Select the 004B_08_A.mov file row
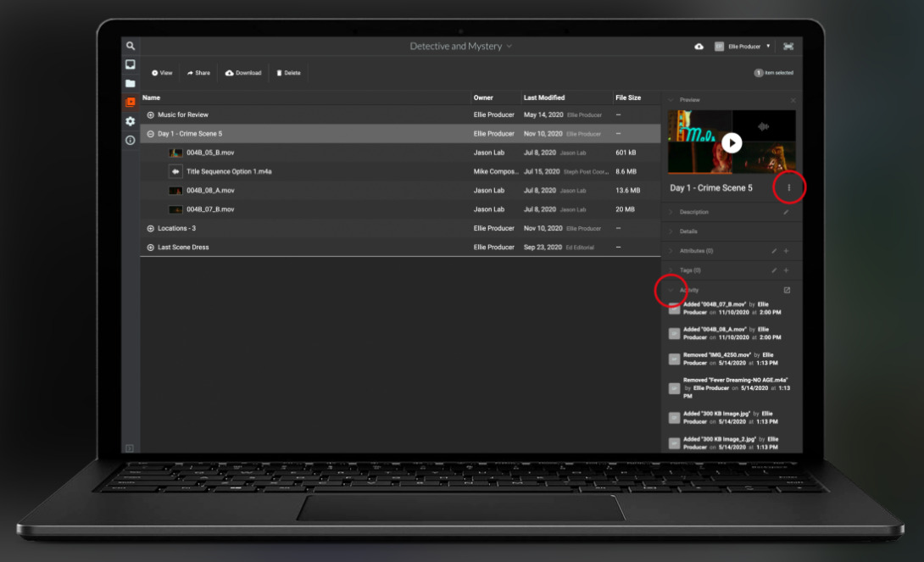Screen dimensions: 924x562 tap(210, 191)
